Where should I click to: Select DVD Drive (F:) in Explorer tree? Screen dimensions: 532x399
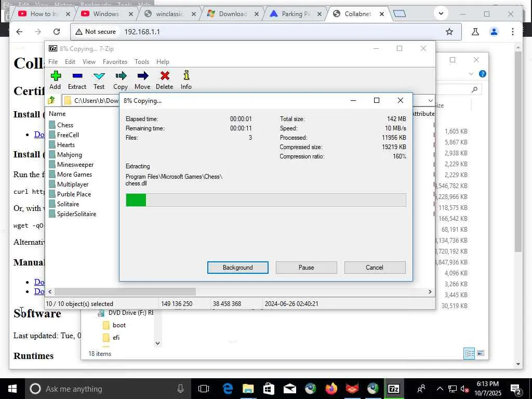click(126, 313)
